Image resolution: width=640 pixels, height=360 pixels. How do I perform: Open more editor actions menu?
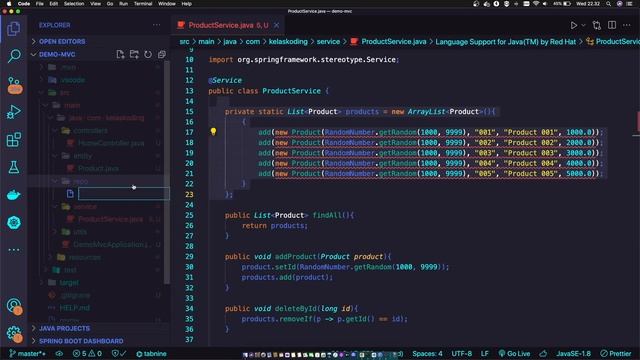point(627,25)
